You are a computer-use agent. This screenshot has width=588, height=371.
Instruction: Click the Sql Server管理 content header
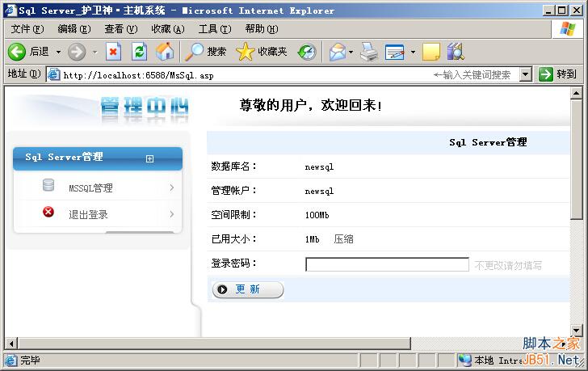tap(488, 142)
